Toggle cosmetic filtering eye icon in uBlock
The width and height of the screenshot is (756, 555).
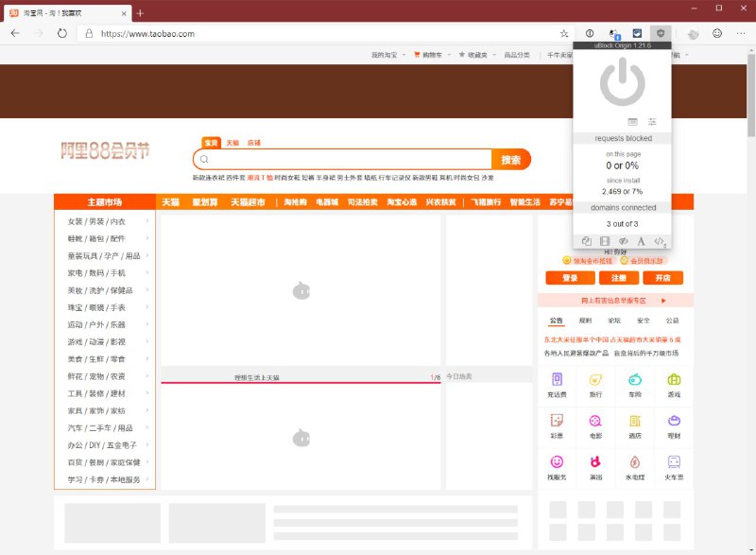pyautogui.click(x=623, y=241)
